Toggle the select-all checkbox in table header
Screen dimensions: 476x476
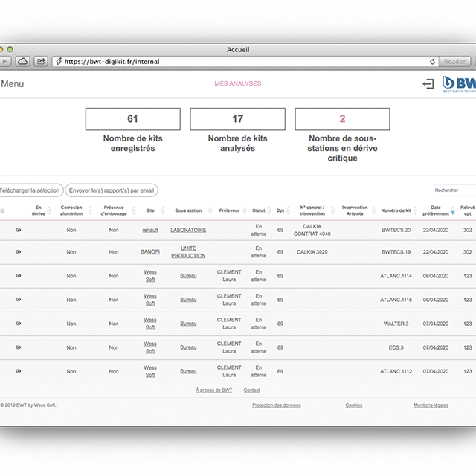point(2,210)
